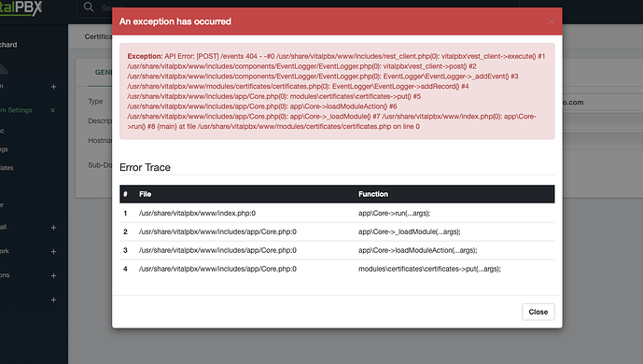This screenshot has height=364, width=643.
Task: Select trace row with _loadModule function
Action: [x=337, y=231]
